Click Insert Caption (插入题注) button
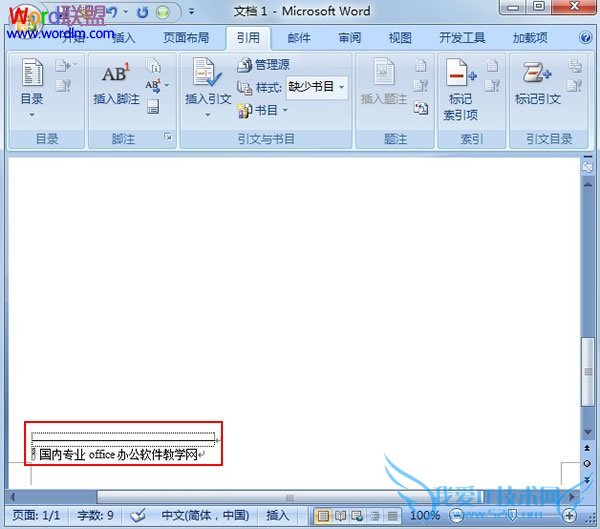 [384, 82]
